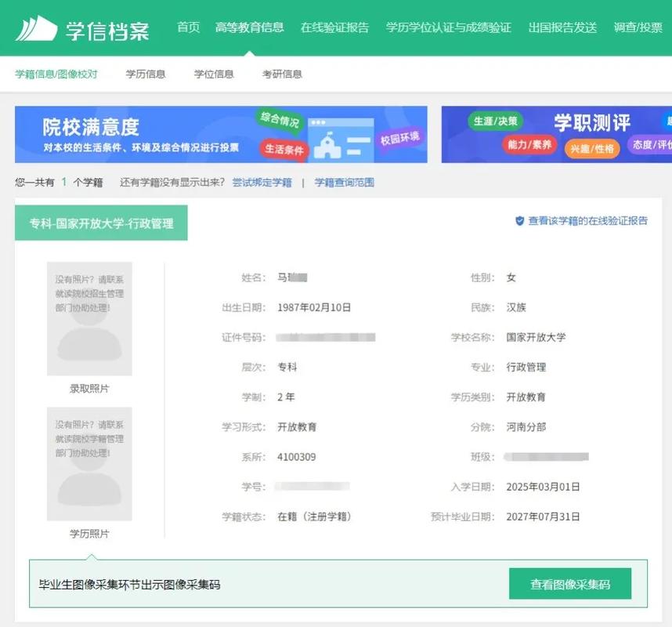Click the 兴趣/性格 tag
The height and width of the screenshot is (627, 672).
tap(592, 148)
